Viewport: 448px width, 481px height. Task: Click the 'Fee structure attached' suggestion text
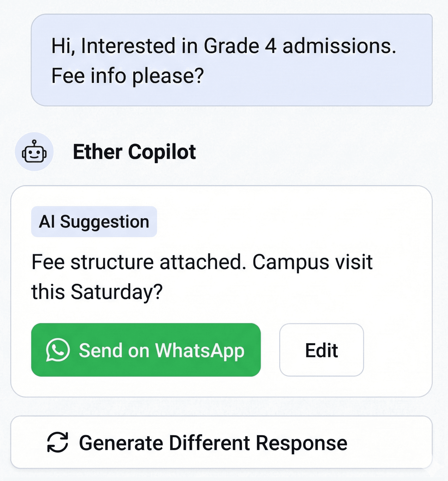[x=139, y=262]
